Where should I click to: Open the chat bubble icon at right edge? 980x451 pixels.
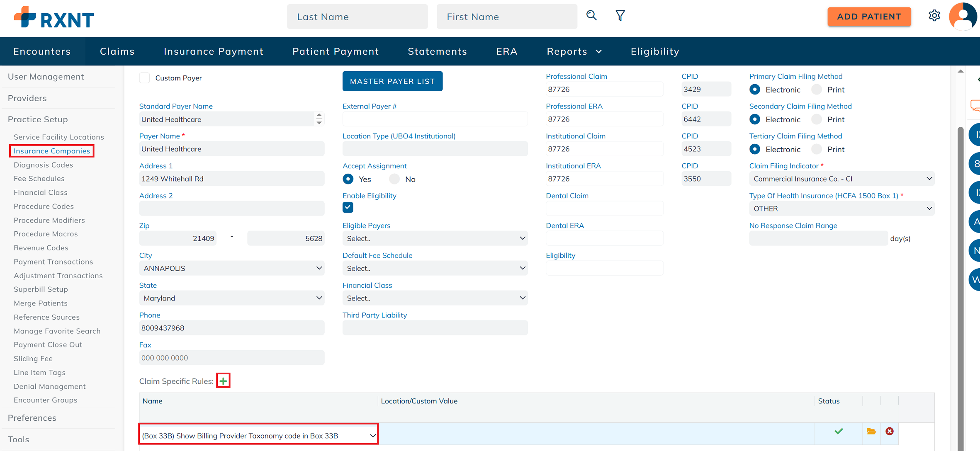pyautogui.click(x=975, y=105)
